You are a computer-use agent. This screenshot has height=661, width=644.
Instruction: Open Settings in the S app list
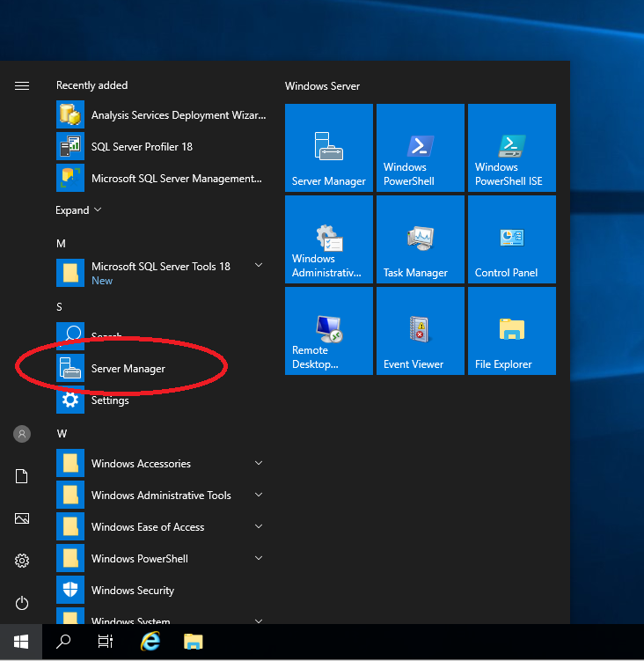pos(162,400)
